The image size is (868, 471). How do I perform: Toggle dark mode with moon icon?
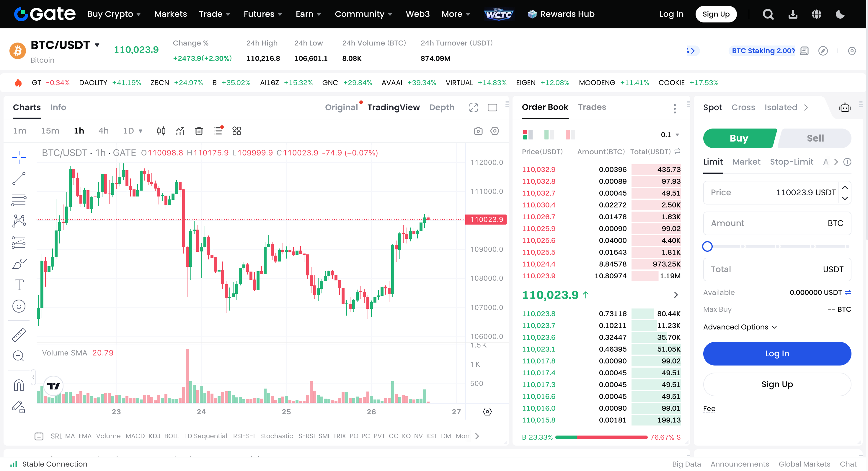[840, 14]
